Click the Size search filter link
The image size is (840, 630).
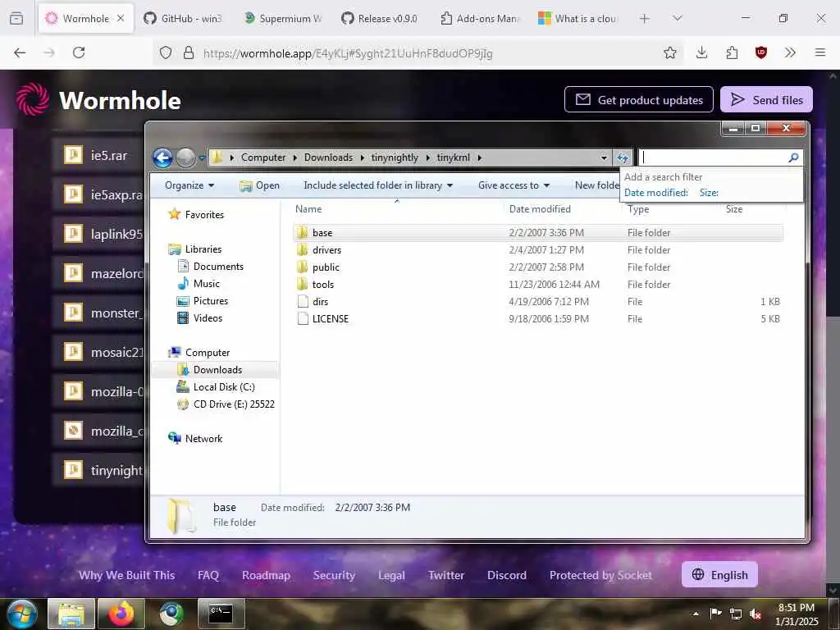pos(709,193)
